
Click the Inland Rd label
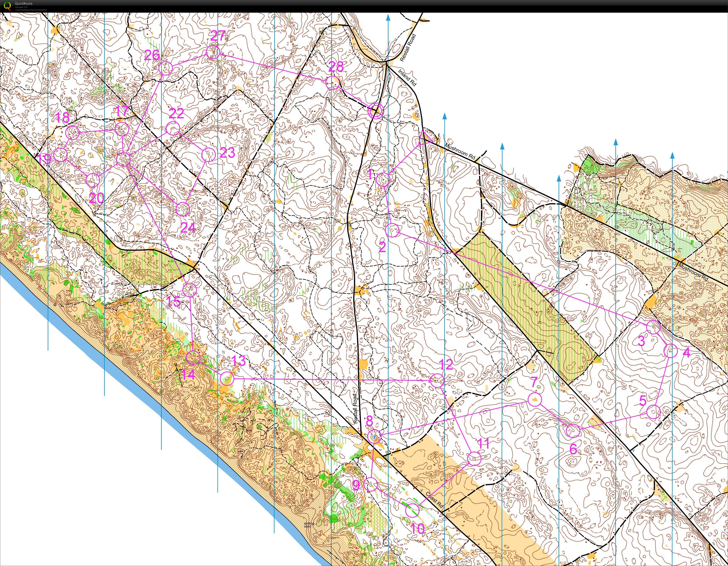click(x=407, y=78)
